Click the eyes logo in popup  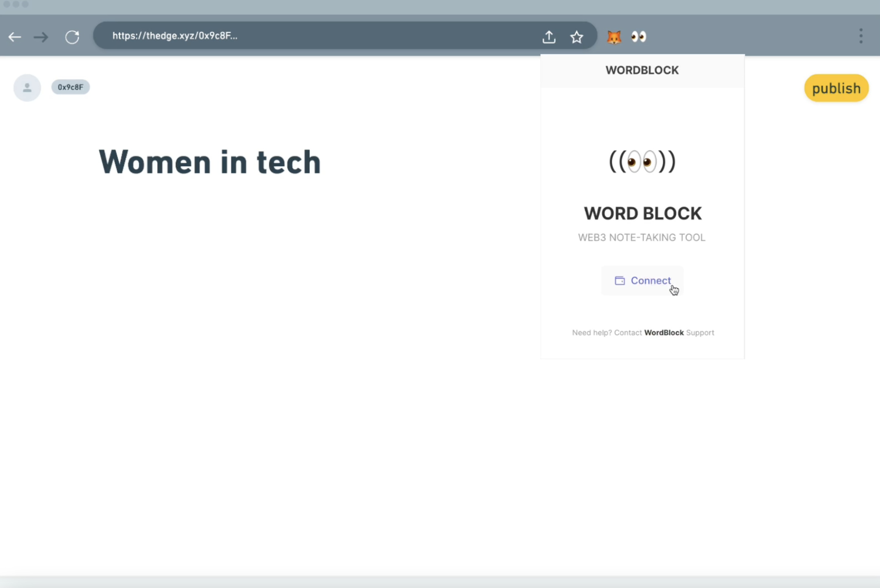point(642,162)
